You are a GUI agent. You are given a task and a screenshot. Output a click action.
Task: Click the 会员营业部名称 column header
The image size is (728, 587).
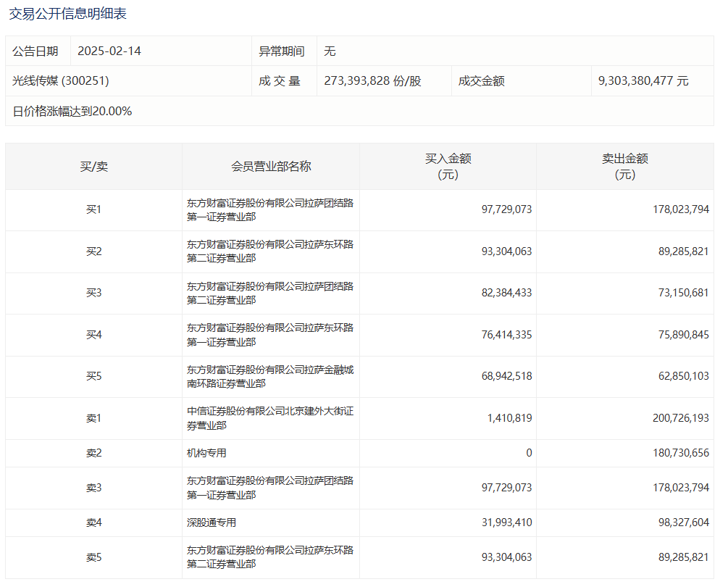click(271, 167)
